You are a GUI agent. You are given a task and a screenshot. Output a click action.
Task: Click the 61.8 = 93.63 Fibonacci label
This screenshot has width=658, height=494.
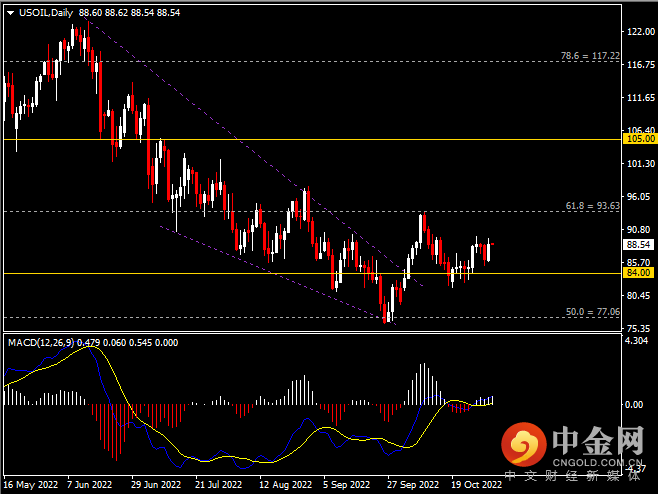[x=593, y=206]
